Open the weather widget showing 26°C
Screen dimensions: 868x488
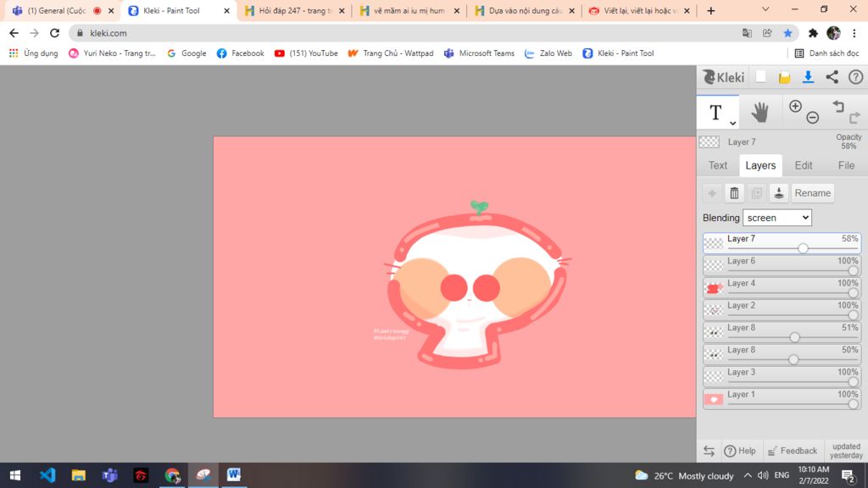click(684, 476)
